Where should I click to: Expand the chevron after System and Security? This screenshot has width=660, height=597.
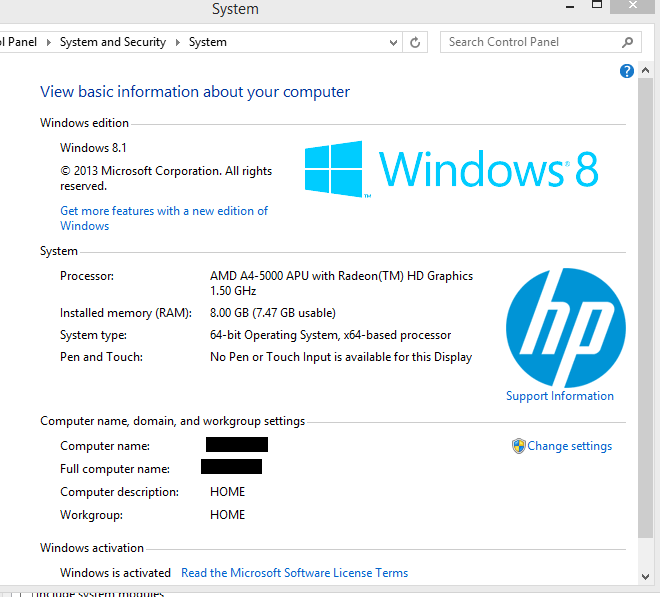(x=178, y=42)
